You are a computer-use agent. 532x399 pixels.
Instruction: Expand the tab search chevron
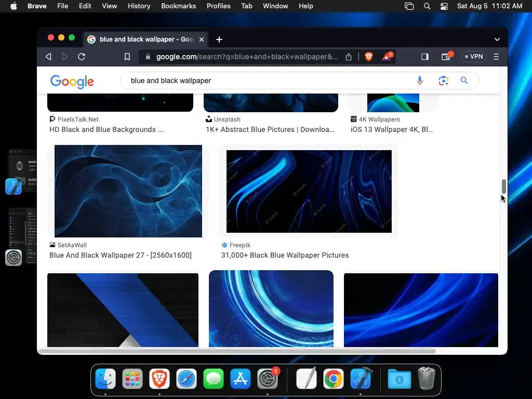[497, 39]
